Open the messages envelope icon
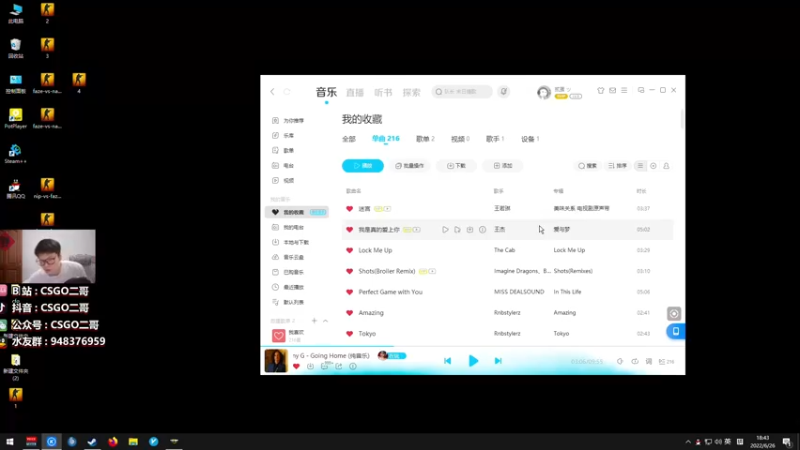Screen dimensions: 800x450 pos(612,90)
